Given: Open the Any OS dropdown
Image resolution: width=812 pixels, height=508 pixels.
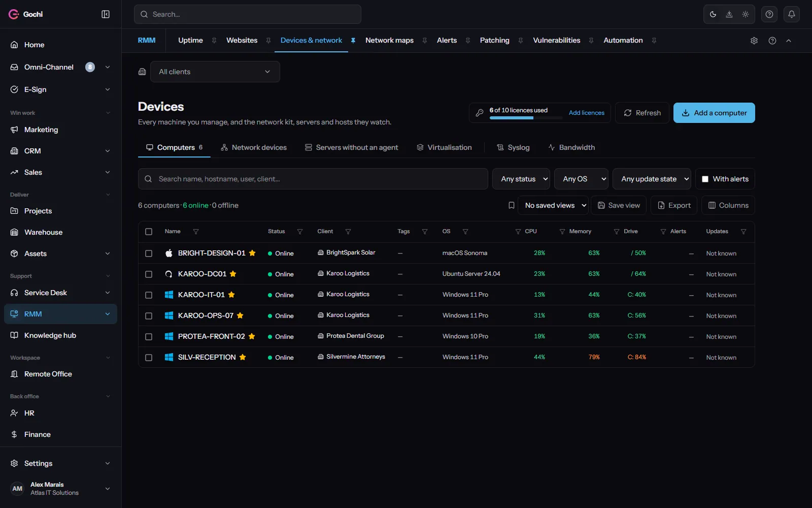Looking at the screenshot, I should point(582,179).
